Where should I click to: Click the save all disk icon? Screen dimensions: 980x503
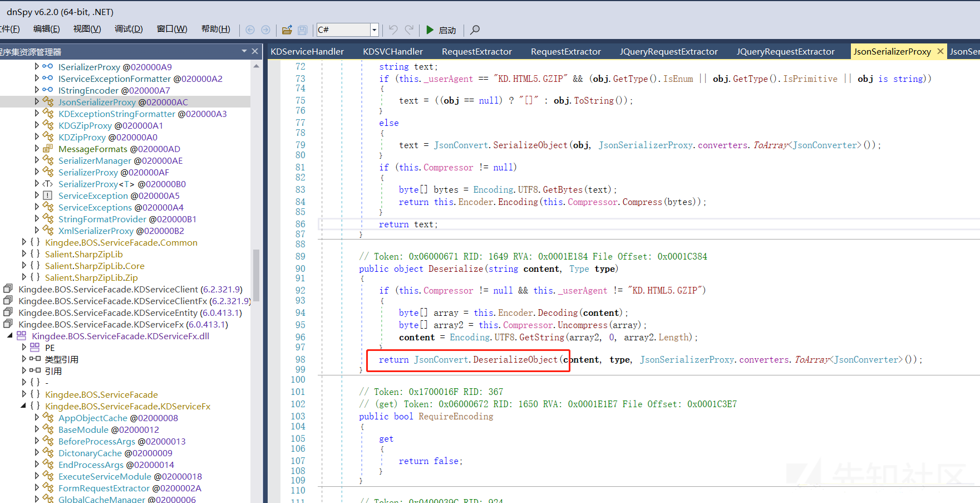pos(302,30)
